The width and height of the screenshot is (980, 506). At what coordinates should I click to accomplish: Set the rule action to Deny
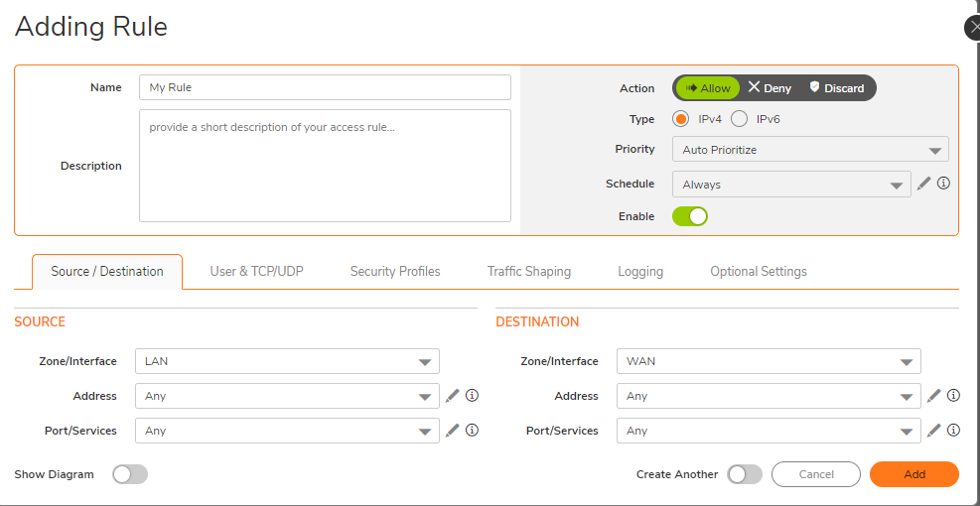tap(770, 88)
